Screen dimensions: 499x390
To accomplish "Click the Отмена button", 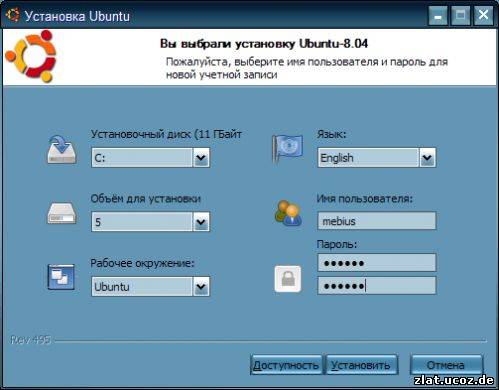I will click(x=447, y=365).
